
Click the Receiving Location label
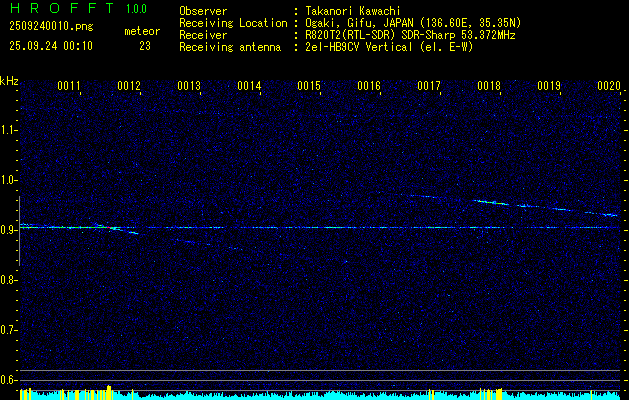tap(233, 23)
